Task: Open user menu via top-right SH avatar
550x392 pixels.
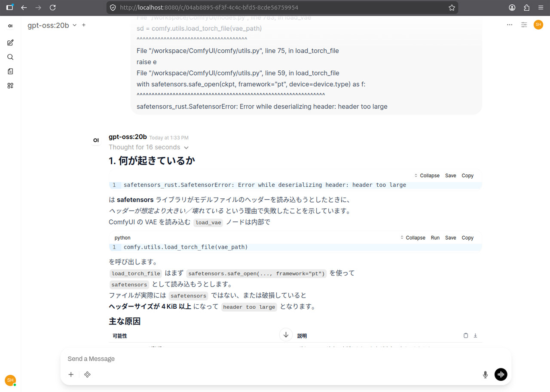Action: point(538,25)
